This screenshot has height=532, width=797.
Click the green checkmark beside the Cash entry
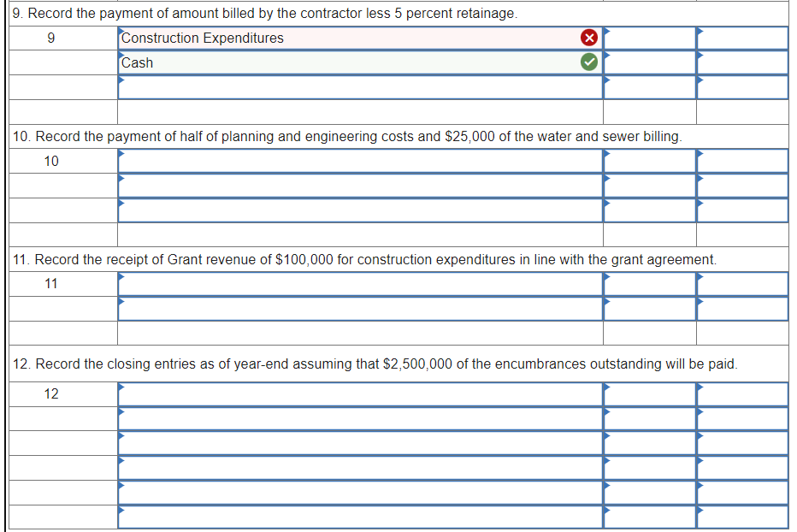tap(587, 62)
